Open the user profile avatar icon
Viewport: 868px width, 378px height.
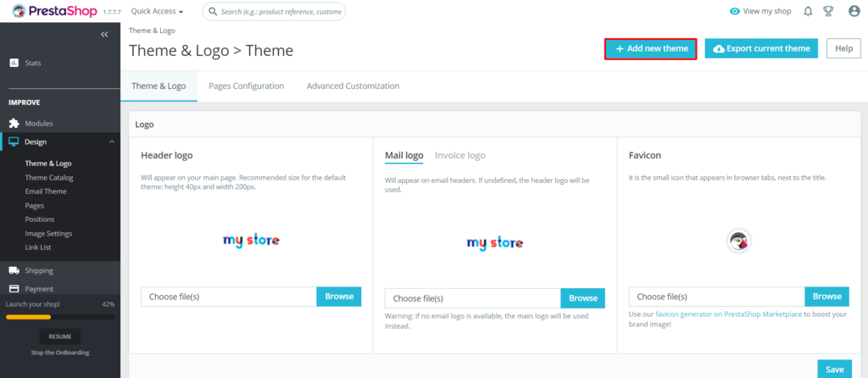click(854, 11)
